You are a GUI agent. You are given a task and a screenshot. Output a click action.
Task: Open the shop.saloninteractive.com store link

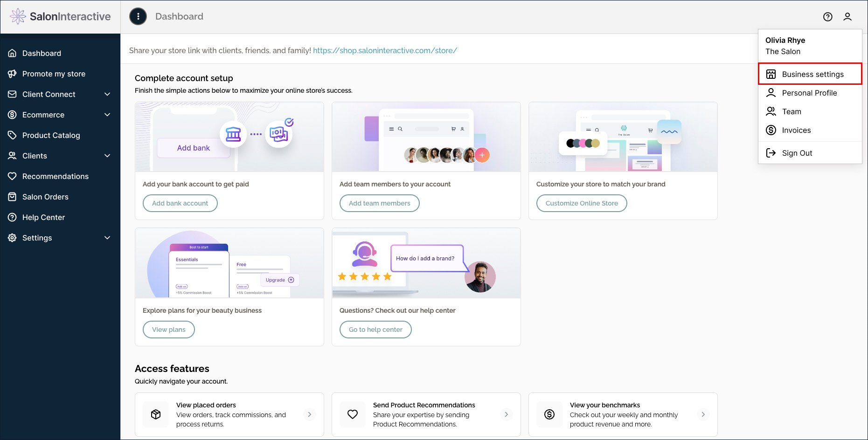click(x=385, y=50)
